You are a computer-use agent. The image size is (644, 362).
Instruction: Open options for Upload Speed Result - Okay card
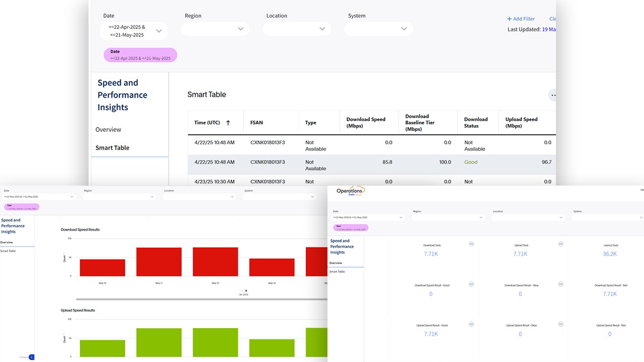561,324
